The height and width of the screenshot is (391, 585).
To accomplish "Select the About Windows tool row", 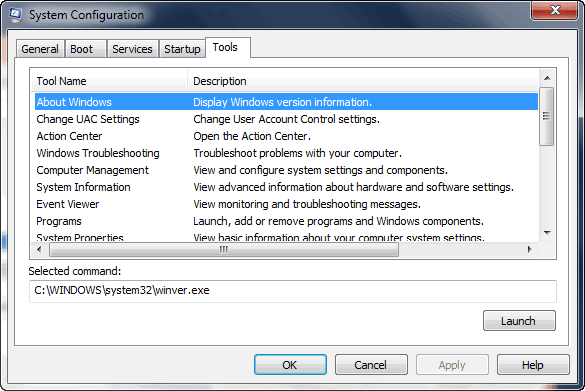I will pyautogui.click(x=286, y=102).
